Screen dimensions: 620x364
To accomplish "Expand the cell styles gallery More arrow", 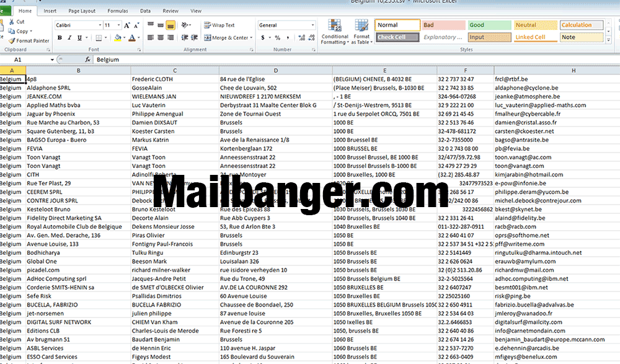I will (x=609, y=40).
